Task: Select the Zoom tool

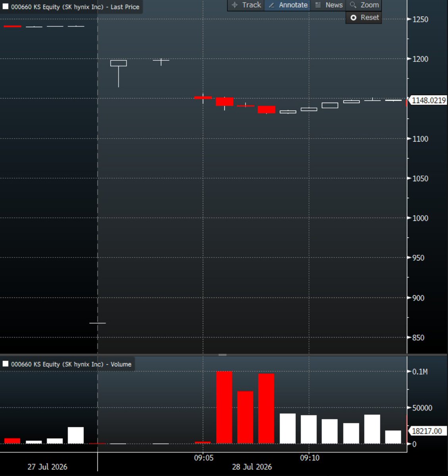Action: click(x=364, y=5)
